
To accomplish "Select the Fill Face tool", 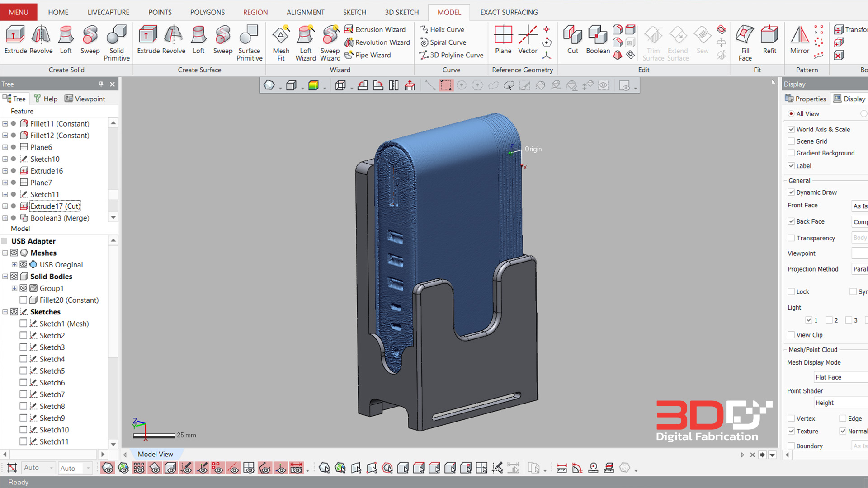I will [x=745, y=43].
